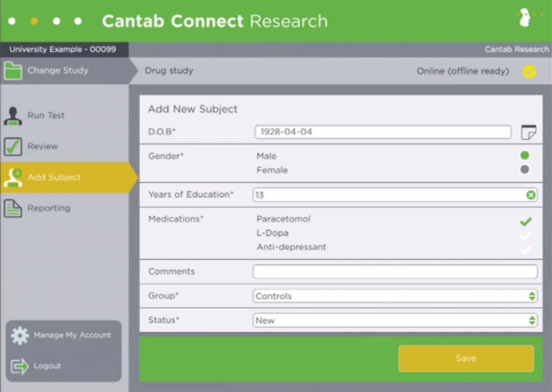Clear the Years of Education field with the x

click(x=532, y=195)
